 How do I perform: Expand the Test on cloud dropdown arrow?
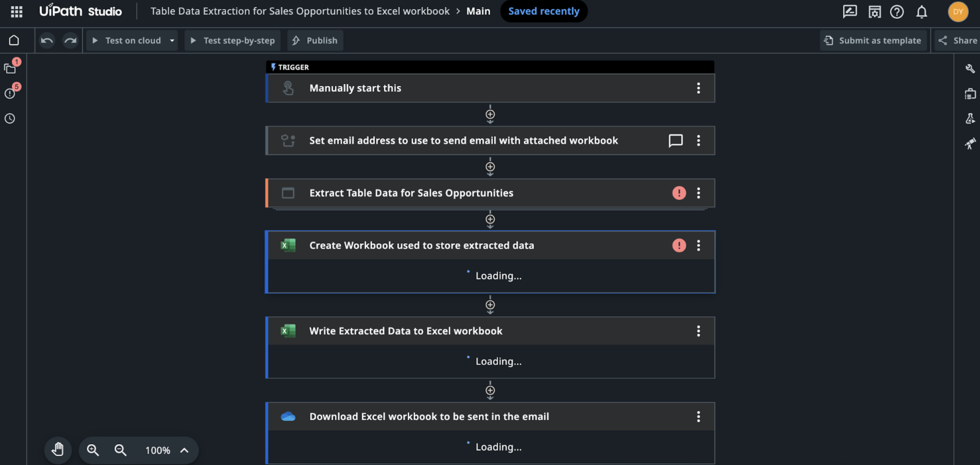[x=172, y=40]
